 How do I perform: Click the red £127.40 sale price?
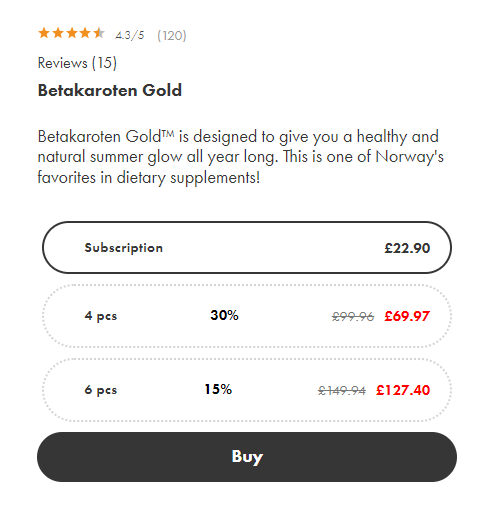403,390
